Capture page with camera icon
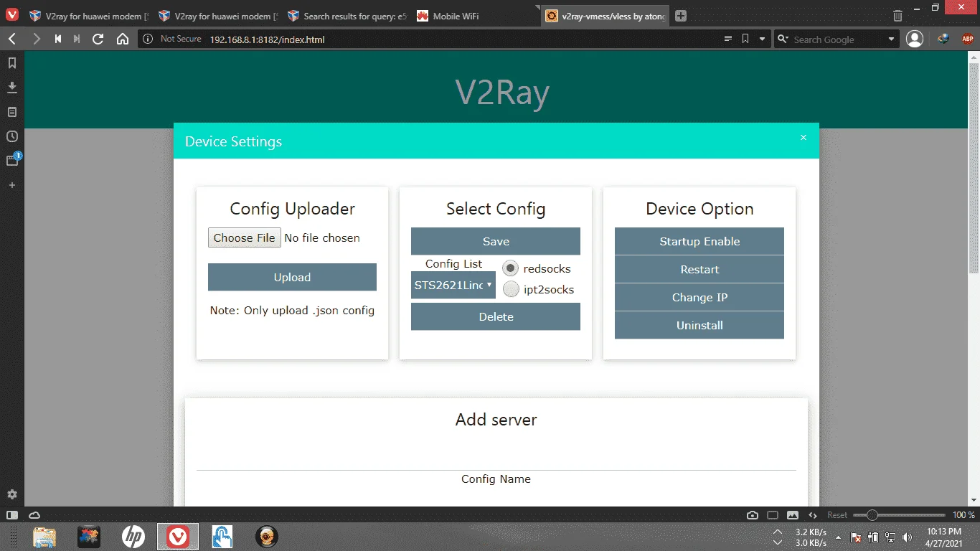The width and height of the screenshot is (980, 551). pos(753,515)
